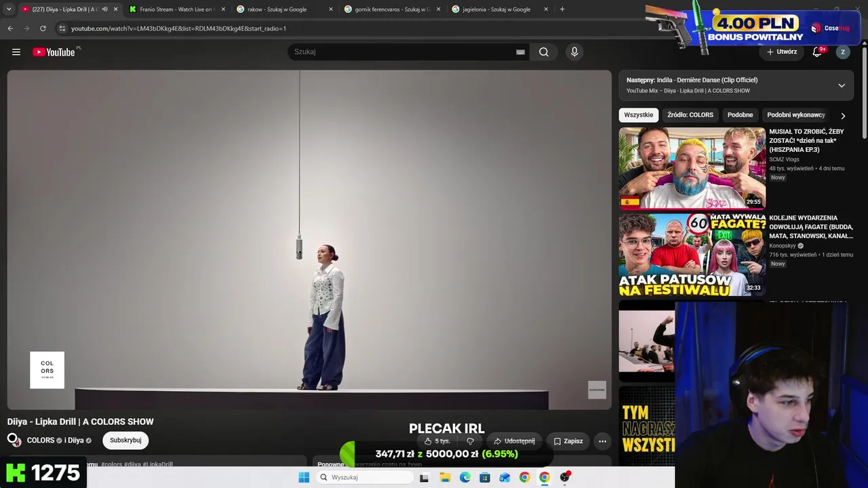Open more actions three-dot menu
Screen dimensions: 868x488
click(602, 441)
